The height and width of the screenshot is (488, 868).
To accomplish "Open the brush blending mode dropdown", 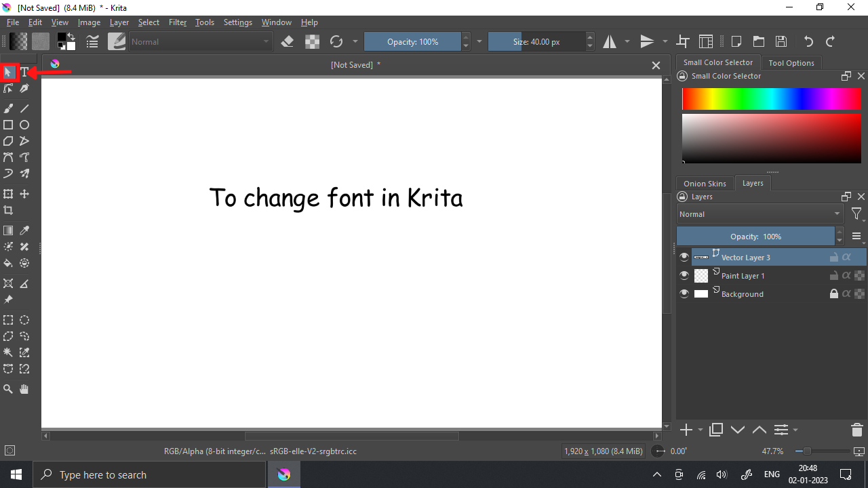I will click(201, 41).
